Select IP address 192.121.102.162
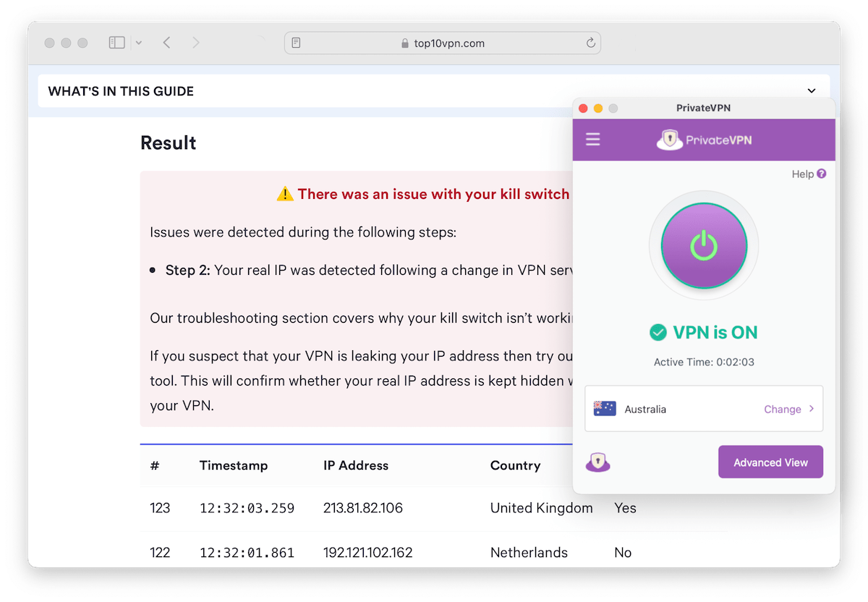Screen dimensions: 868x602 pyautogui.click(x=367, y=553)
